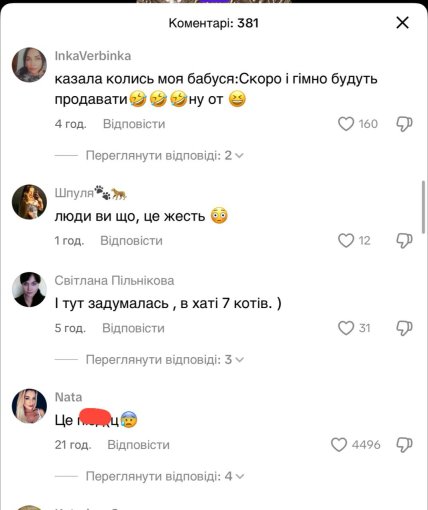The height and width of the screenshot is (510, 428).
Task: Close the comments panel
Action: [x=402, y=23]
